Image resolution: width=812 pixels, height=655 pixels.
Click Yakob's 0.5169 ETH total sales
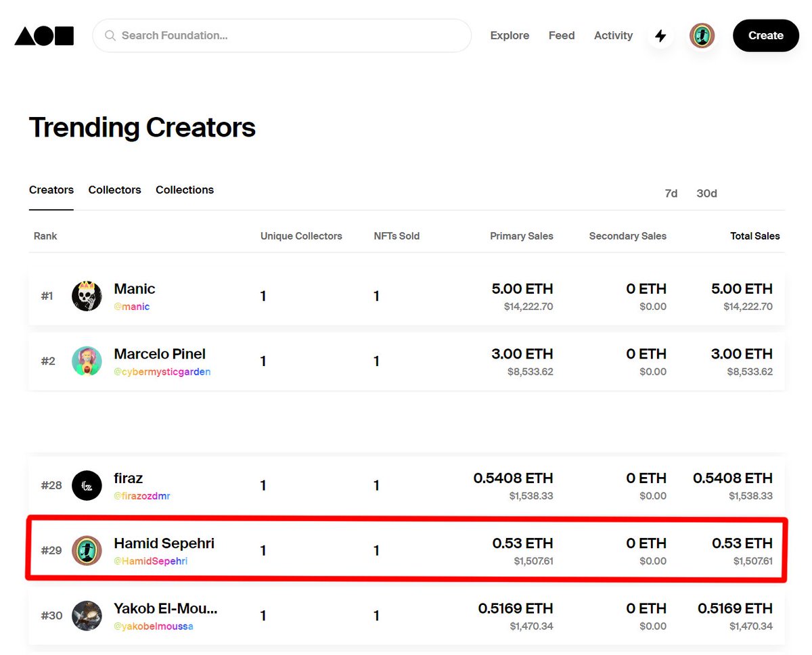click(735, 608)
